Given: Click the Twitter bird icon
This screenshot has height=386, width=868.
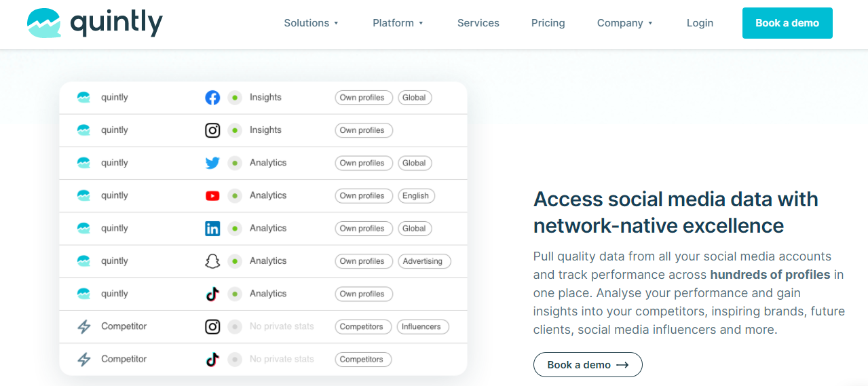Looking at the screenshot, I should coord(212,163).
